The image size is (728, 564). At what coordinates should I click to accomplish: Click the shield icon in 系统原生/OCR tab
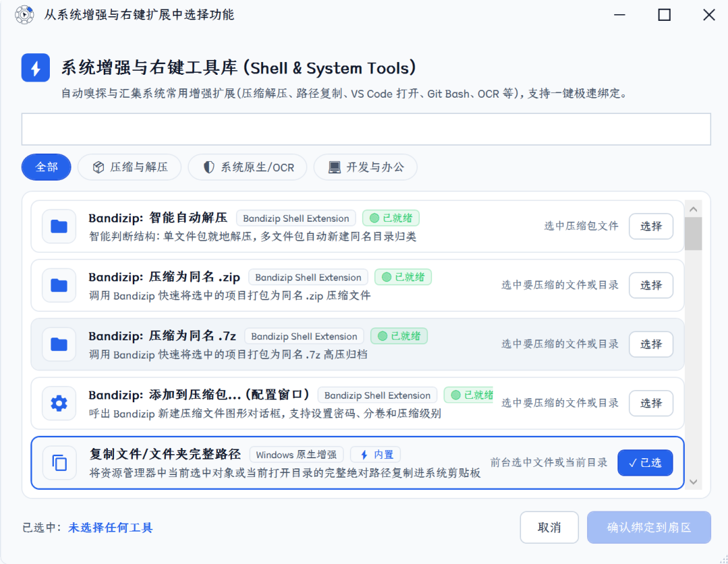click(209, 167)
